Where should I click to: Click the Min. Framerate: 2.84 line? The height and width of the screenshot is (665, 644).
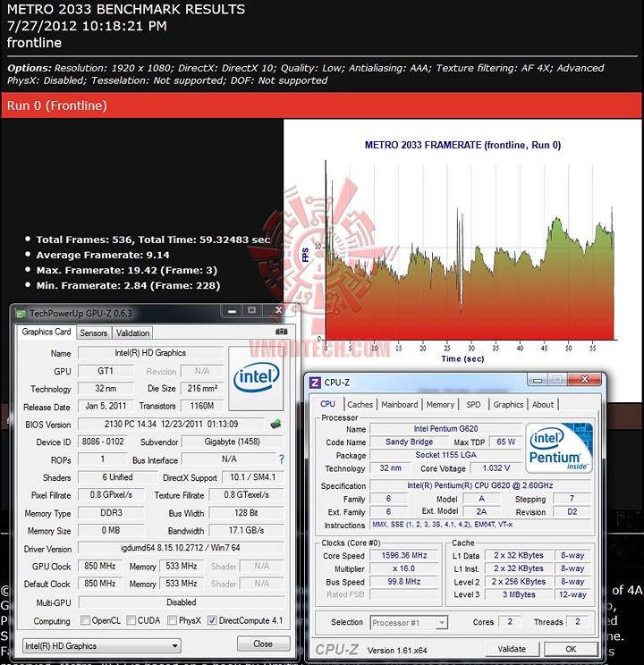pos(128,285)
